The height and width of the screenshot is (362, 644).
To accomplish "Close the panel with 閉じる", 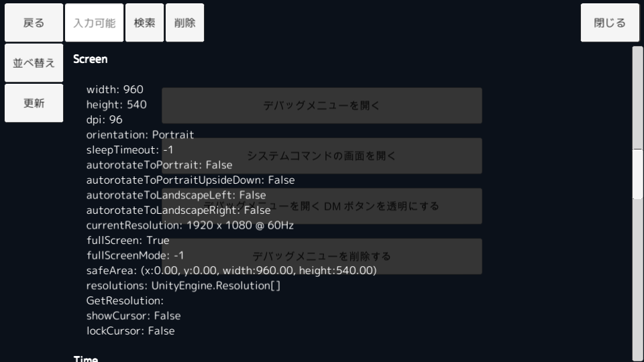I will pos(610,23).
